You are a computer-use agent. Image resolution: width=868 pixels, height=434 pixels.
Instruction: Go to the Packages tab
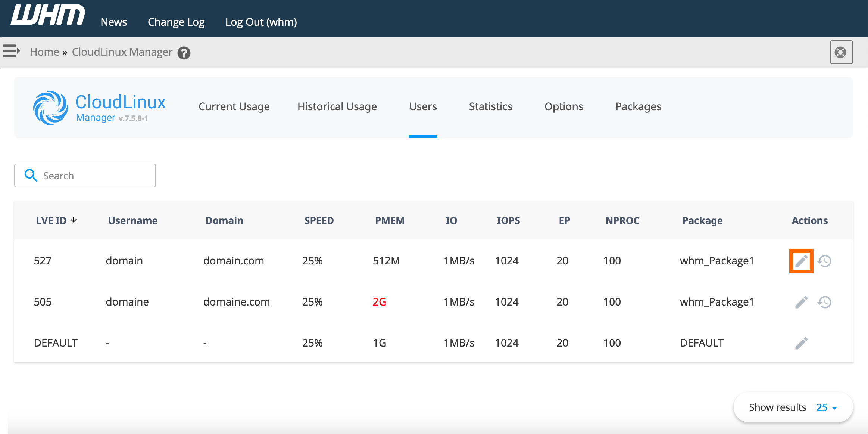(638, 106)
